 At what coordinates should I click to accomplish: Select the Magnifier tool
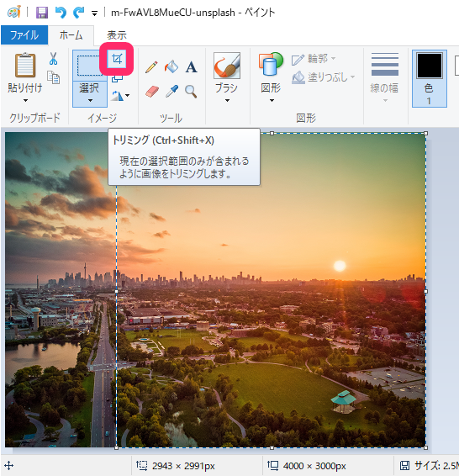click(191, 91)
